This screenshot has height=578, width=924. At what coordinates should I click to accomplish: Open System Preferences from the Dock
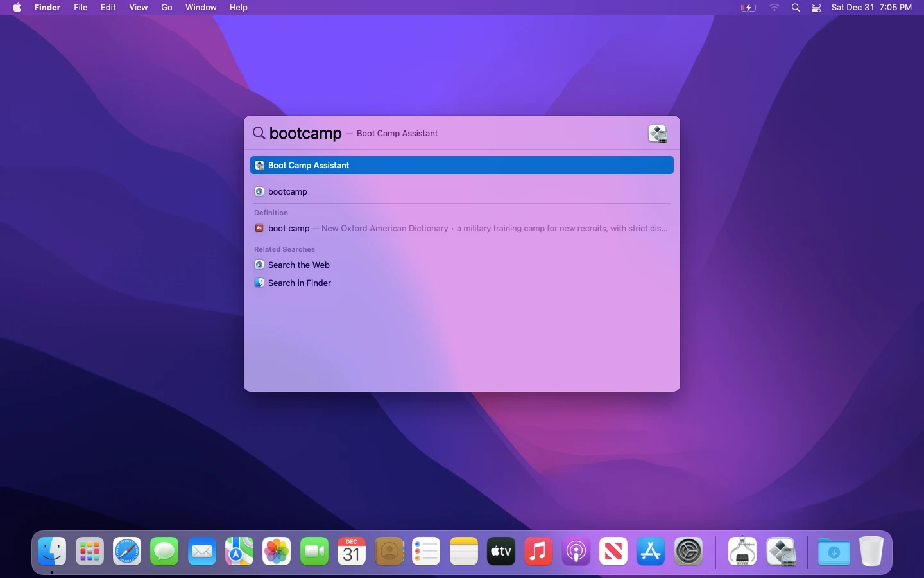coord(689,551)
